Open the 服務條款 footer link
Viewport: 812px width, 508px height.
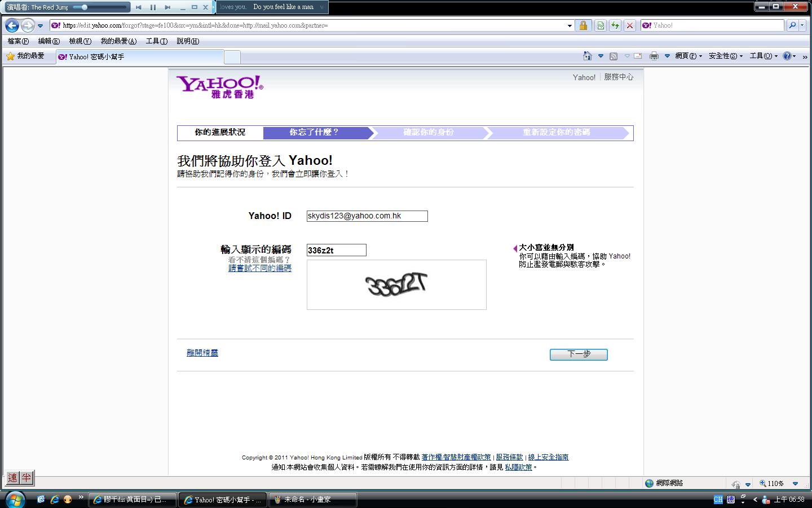(x=510, y=457)
